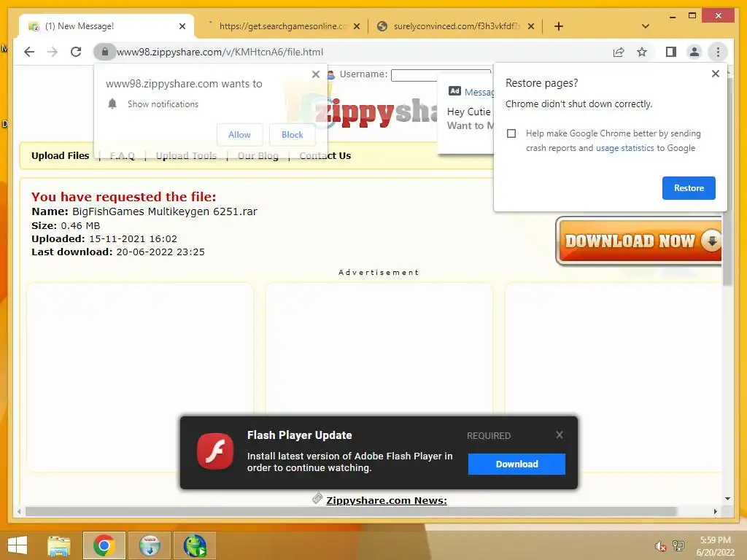
Task: Bookmark this tab with star icon
Action: click(x=642, y=52)
